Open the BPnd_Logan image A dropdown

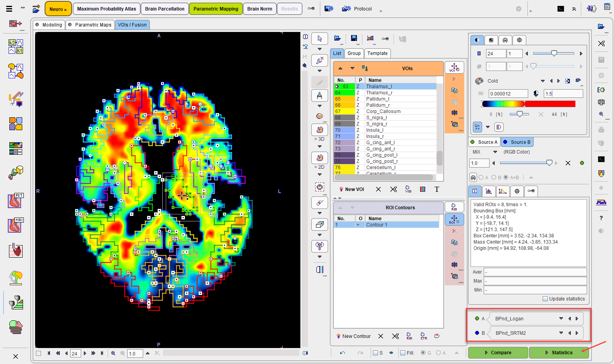point(561,319)
